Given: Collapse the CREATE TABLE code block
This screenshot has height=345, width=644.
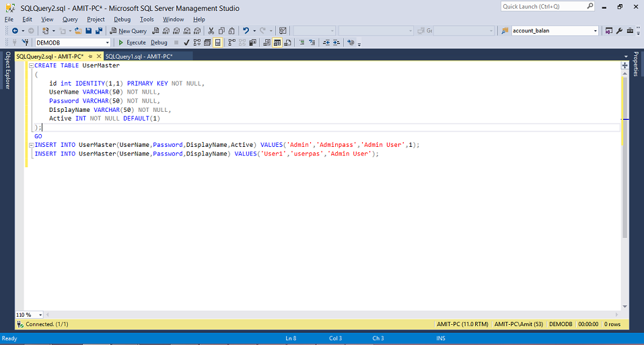Looking at the screenshot, I should [x=31, y=65].
